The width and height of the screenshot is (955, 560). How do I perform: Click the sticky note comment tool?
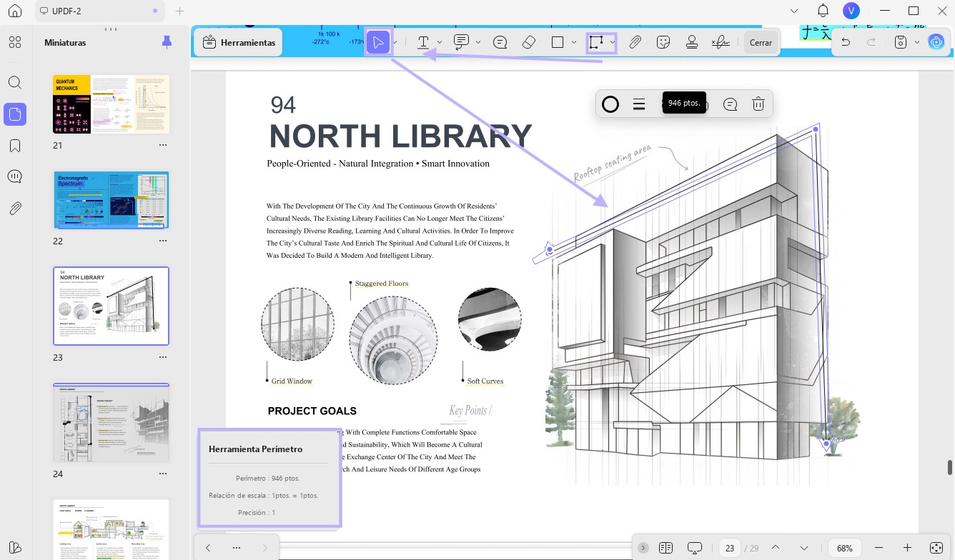tap(500, 42)
